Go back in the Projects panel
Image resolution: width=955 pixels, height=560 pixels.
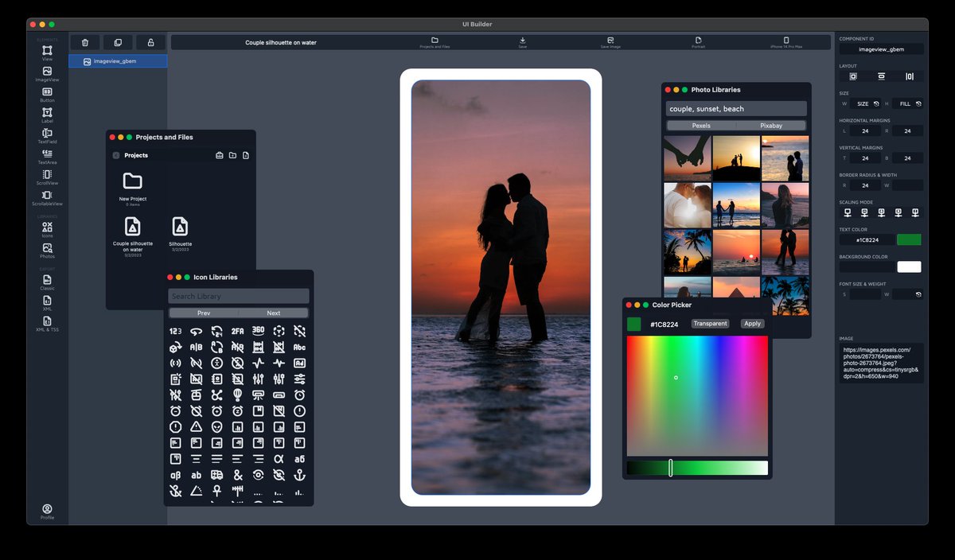[116, 155]
